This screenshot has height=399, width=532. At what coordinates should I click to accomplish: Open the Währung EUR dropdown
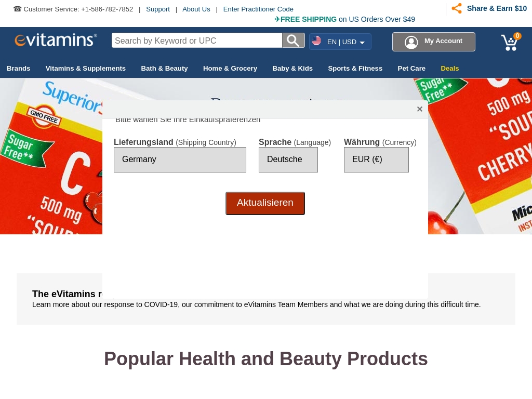tap(376, 160)
